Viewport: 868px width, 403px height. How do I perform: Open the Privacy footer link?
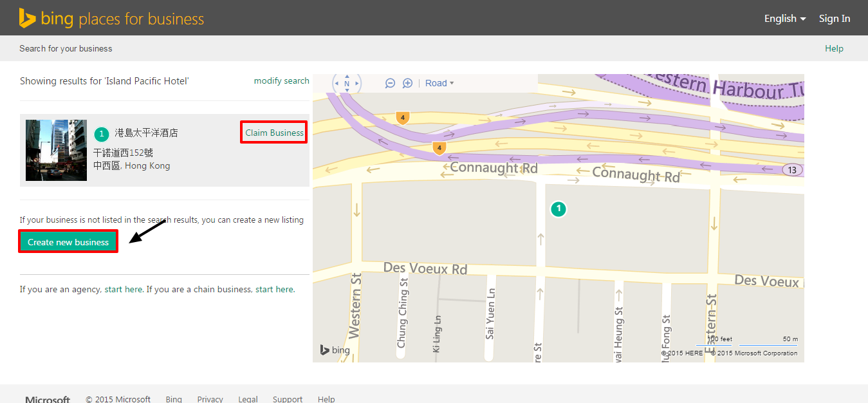210,399
